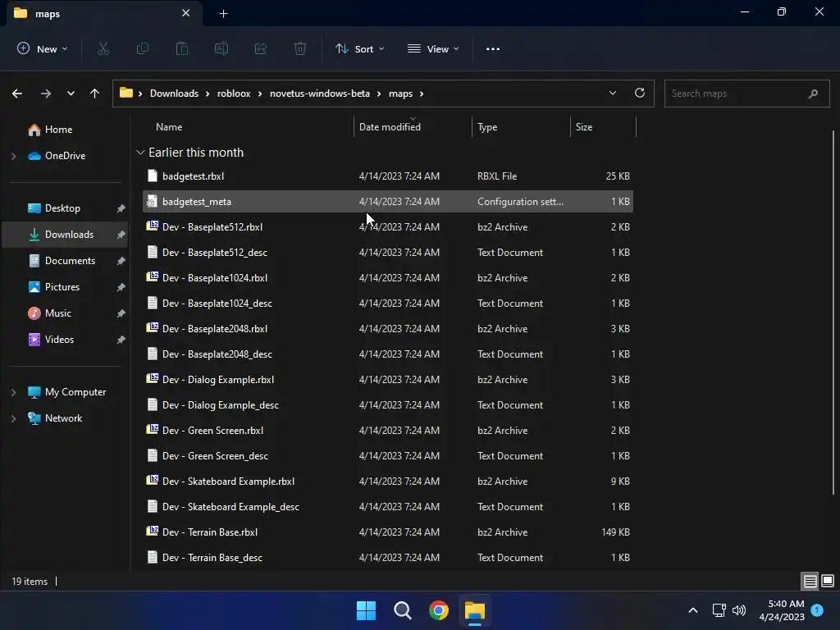Open address bar previous locations dropdown
This screenshot has width=840, height=630.
[x=612, y=93]
